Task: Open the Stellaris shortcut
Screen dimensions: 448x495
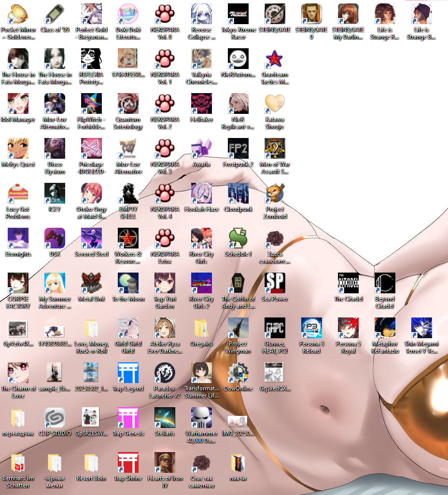Action: 165,418
